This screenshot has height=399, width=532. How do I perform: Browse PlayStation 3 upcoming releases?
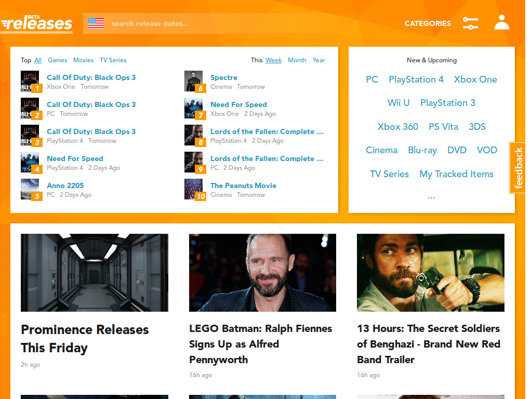pos(447,103)
